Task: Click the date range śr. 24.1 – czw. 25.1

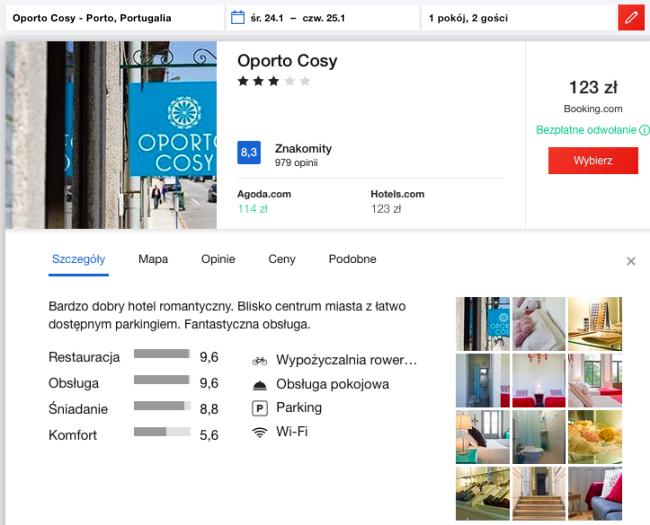Action: point(297,18)
